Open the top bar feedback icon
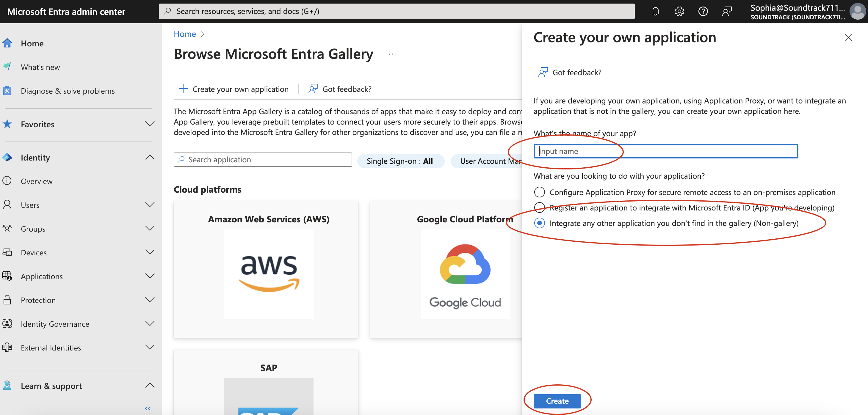Viewport: 868px width, 415px height. coord(727,12)
